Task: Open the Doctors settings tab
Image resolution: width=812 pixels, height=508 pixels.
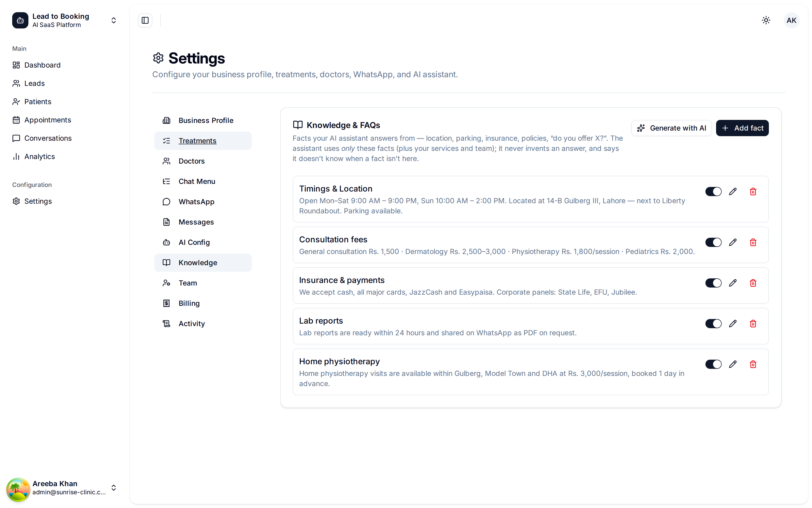Action: pyautogui.click(x=203, y=161)
